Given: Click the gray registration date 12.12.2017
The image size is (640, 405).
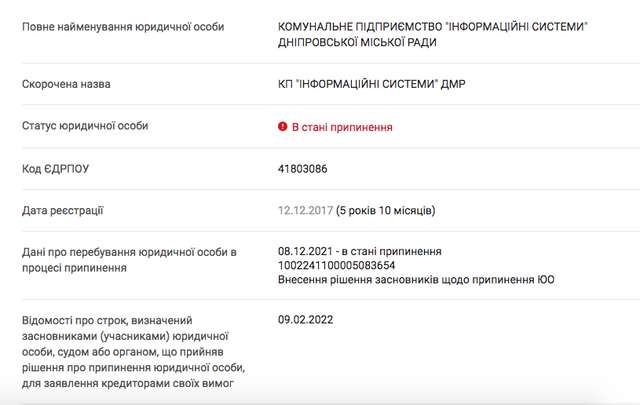Looking at the screenshot, I should coord(304,211).
